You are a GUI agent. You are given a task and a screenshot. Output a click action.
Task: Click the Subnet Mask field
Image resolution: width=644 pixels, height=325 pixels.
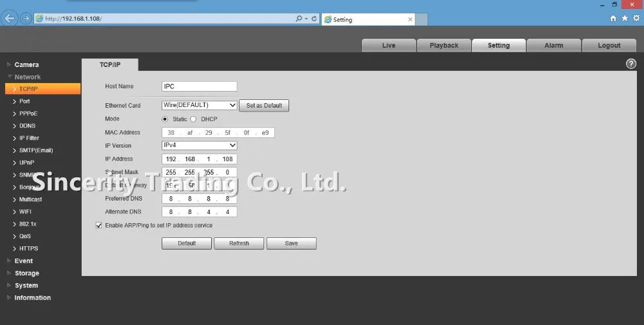coord(199,172)
